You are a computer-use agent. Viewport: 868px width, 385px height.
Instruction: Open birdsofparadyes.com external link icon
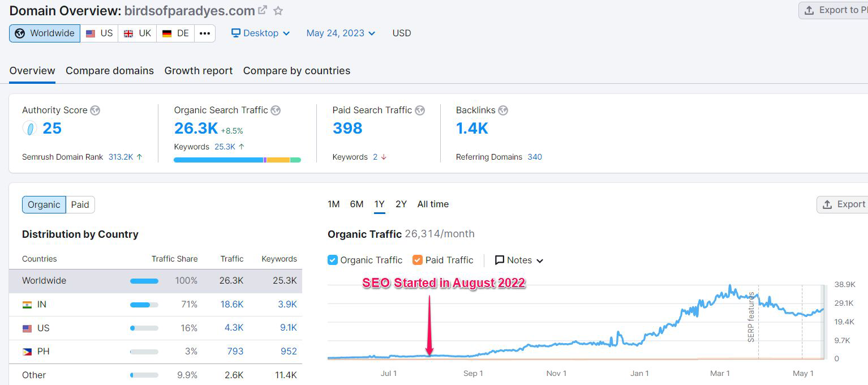point(263,10)
